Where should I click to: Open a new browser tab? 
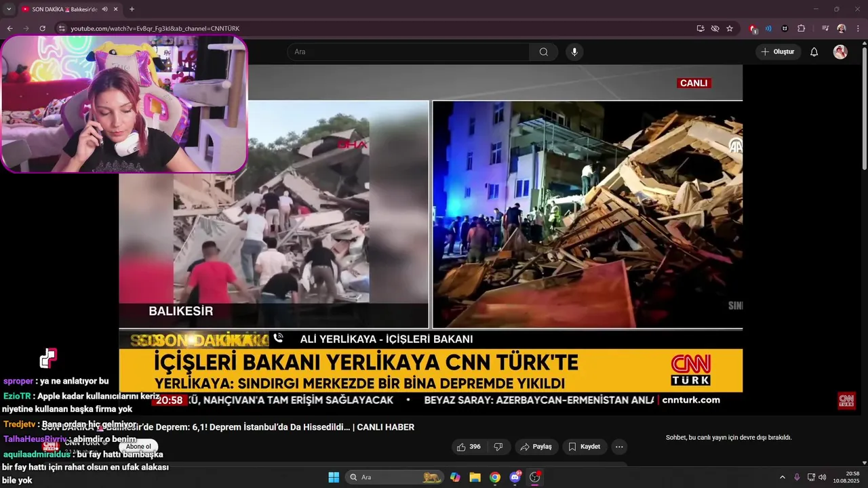click(x=132, y=9)
